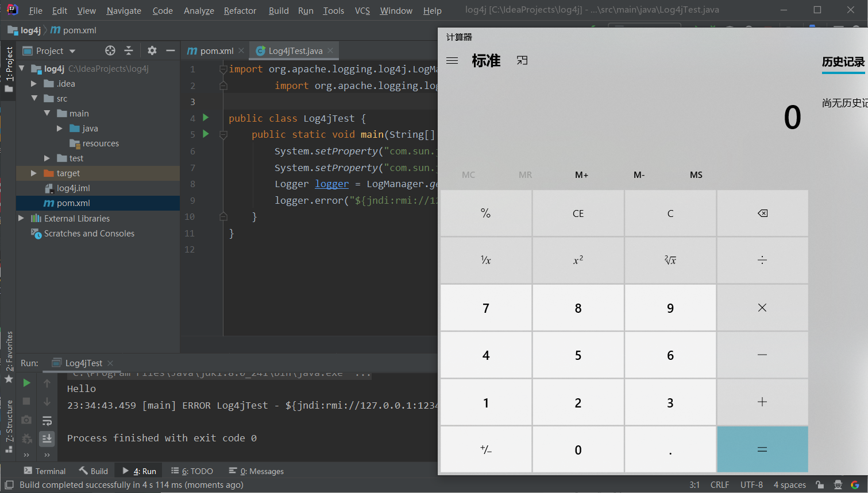The image size is (868, 493).
Task: Open the Refactor menu
Action: (x=240, y=10)
